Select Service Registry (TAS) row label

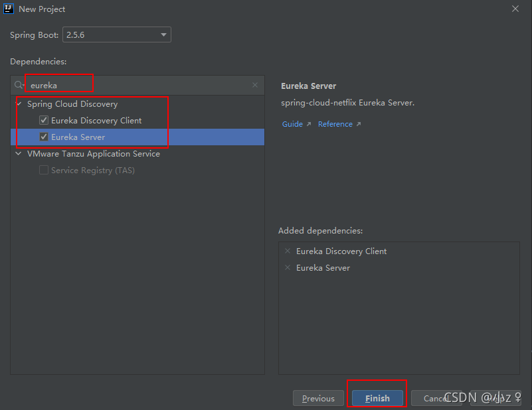click(x=93, y=170)
